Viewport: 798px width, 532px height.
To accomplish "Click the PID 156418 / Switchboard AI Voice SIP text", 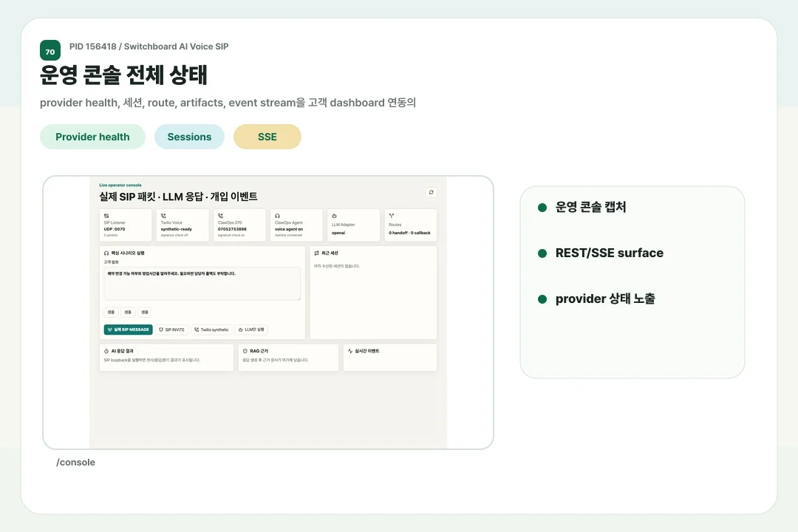I will point(149,47).
